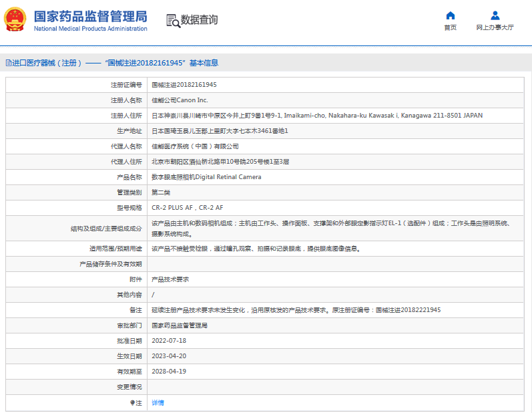Screen dimensions: 532x413
Task: Click the 管理类别 row label
Action: coord(129,192)
